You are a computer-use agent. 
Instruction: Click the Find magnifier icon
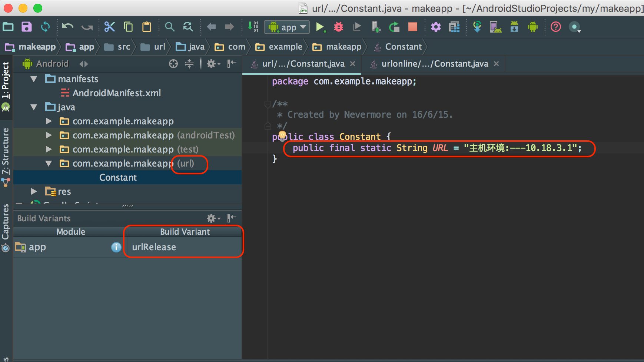[x=169, y=27]
